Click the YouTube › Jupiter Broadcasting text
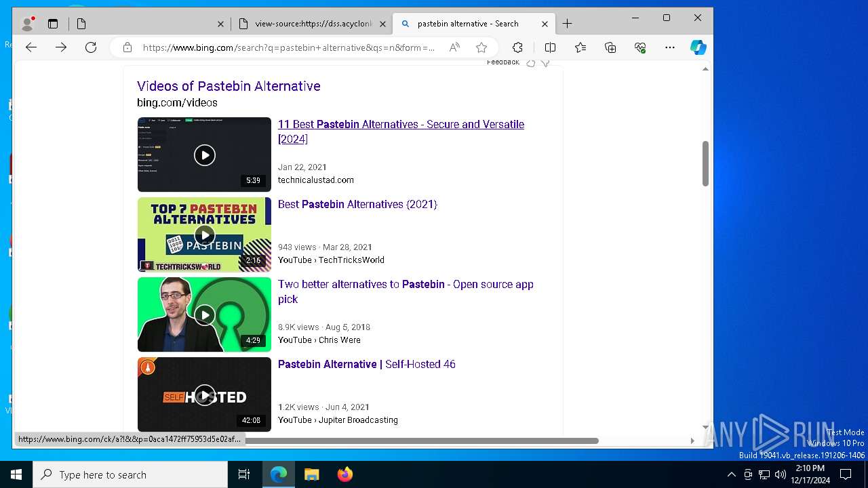 [x=338, y=420]
